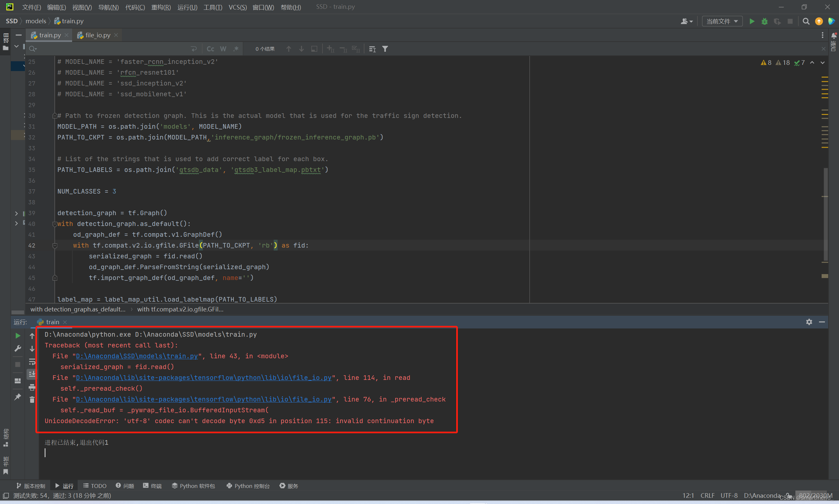Screen dimensions: 839x504
Task: Open Search Everywhere magnifier in the toolbar
Action: tap(806, 21)
